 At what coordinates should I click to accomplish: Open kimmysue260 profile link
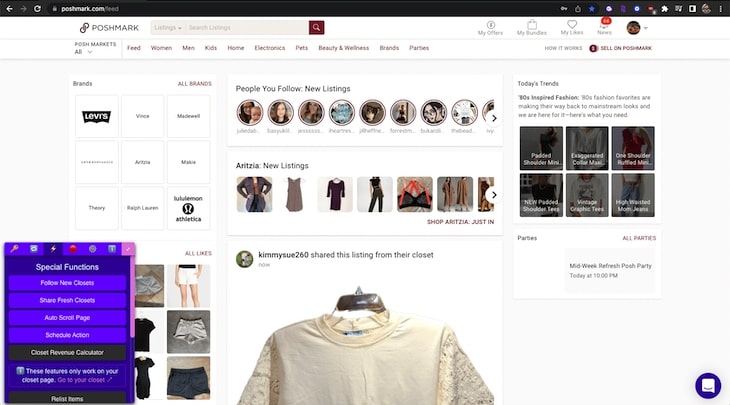pos(283,255)
